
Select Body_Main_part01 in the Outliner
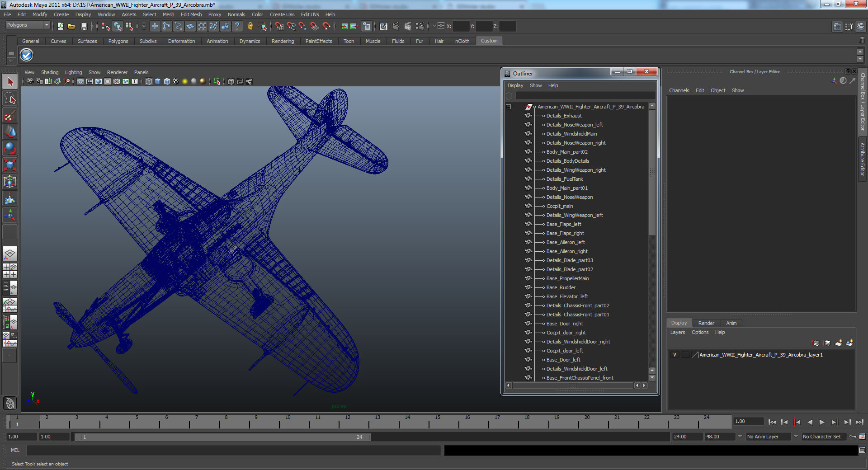point(567,188)
